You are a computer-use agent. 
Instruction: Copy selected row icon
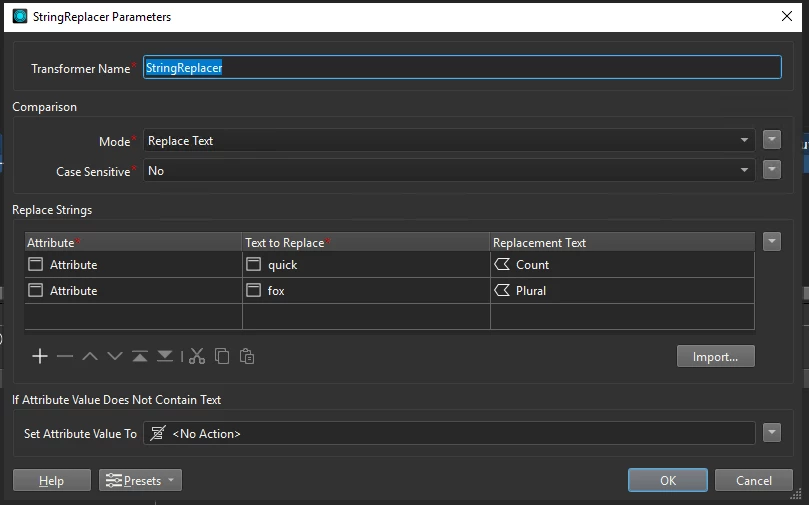[222, 356]
